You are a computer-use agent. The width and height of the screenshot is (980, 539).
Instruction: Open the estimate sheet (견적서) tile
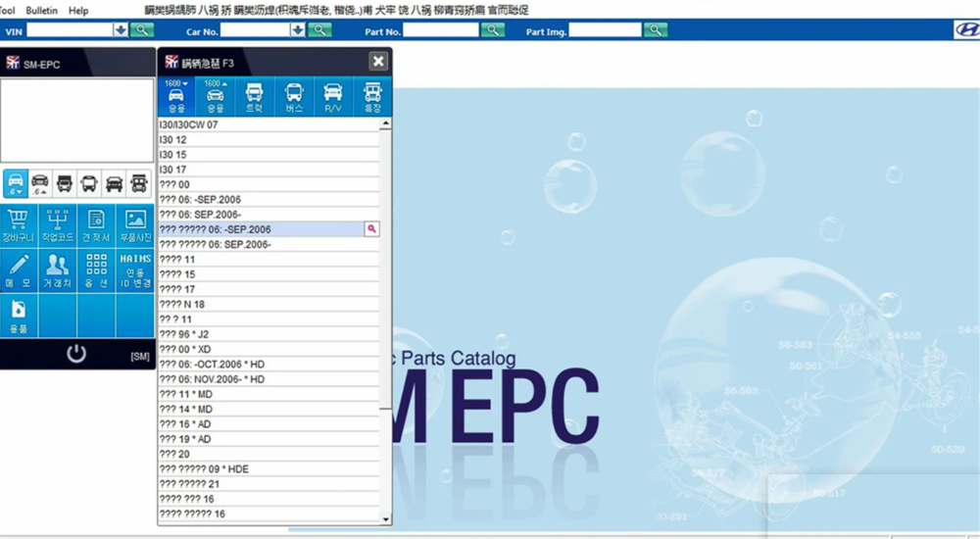(96, 225)
